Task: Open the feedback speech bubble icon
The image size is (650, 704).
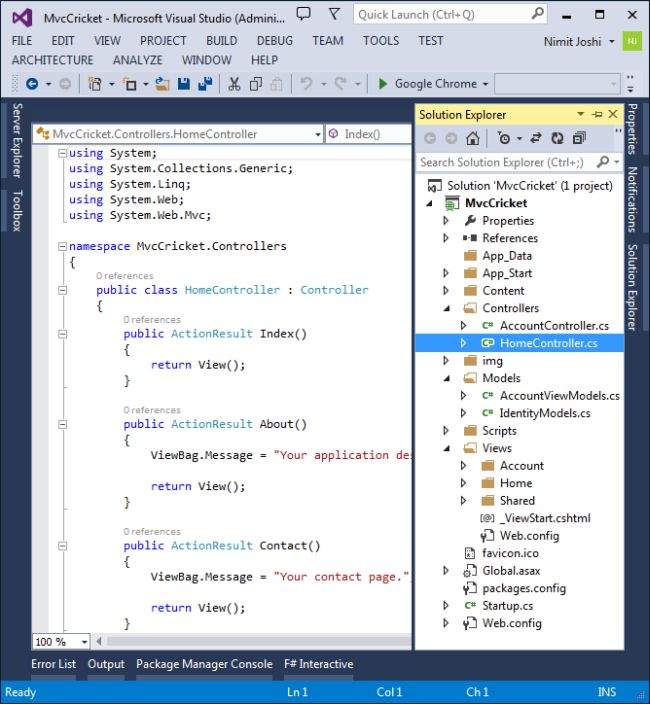Action: [303, 14]
